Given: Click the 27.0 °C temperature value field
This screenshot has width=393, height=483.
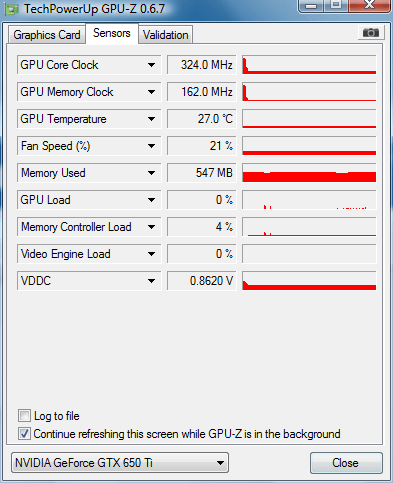Looking at the screenshot, I should pos(202,119).
